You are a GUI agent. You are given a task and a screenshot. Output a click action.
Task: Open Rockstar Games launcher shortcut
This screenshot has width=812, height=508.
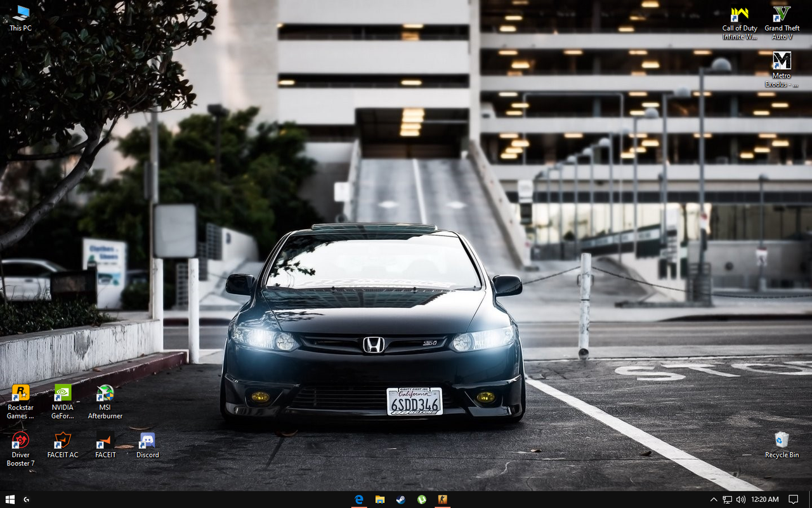[x=20, y=401]
